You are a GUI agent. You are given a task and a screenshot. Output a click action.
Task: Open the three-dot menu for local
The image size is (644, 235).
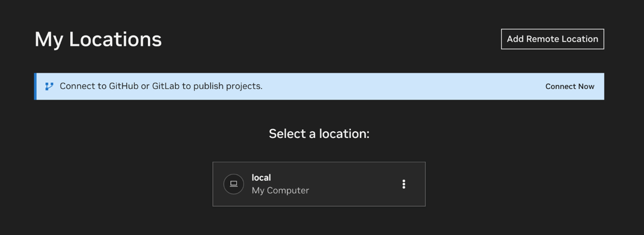click(x=404, y=184)
